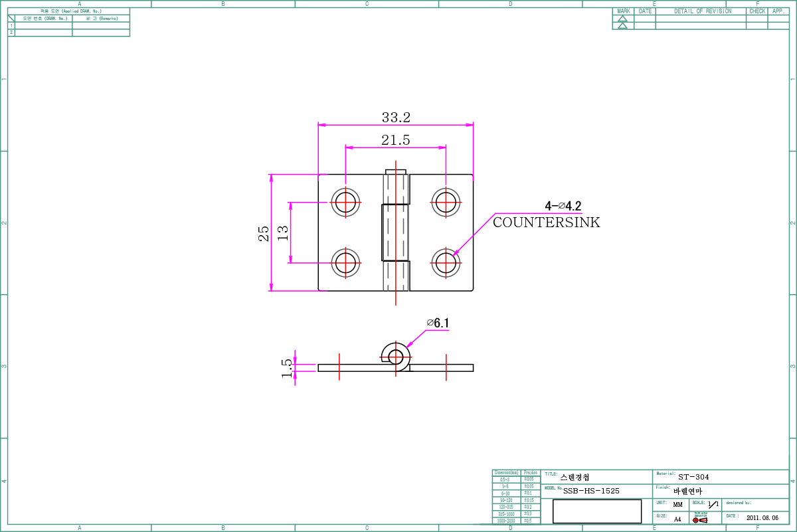Click row 2 of applied drawing table
The width and height of the screenshot is (797, 532).
tap(68, 33)
